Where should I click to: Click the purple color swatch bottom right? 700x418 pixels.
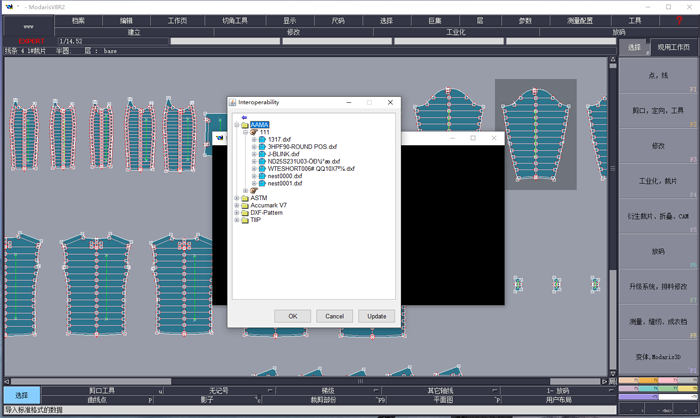[x=639, y=397]
